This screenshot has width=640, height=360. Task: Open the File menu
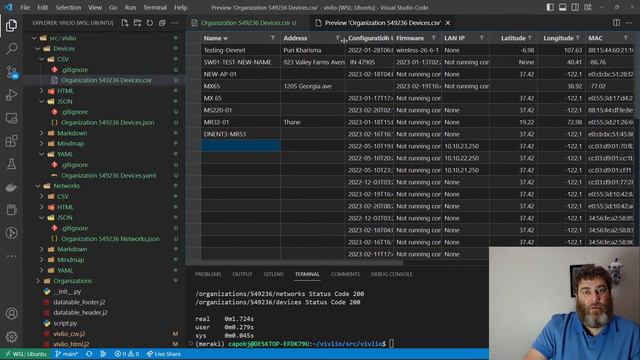(25, 7)
